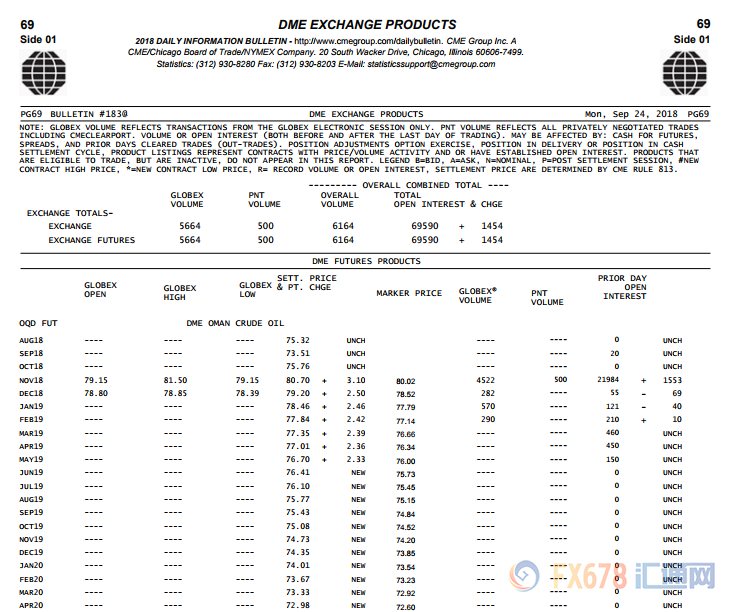Click the NOV18 settlement price 80.70
The width and height of the screenshot is (733, 612).
(x=297, y=381)
